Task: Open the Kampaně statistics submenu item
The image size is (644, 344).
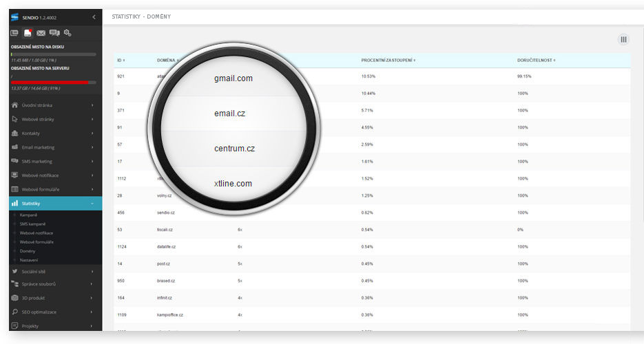Action: pos(28,215)
